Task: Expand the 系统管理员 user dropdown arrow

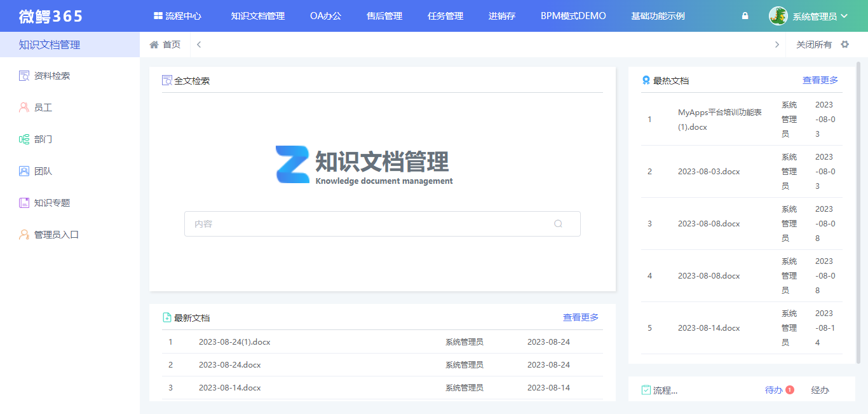Action: pyautogui.click(x=844, y=16)
